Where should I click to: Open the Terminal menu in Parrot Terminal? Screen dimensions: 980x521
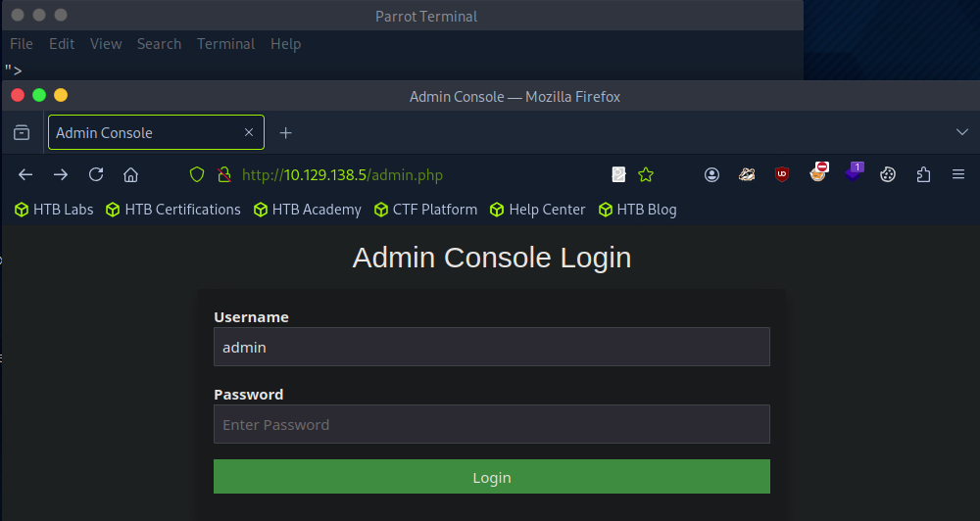(x=225, y=44)
